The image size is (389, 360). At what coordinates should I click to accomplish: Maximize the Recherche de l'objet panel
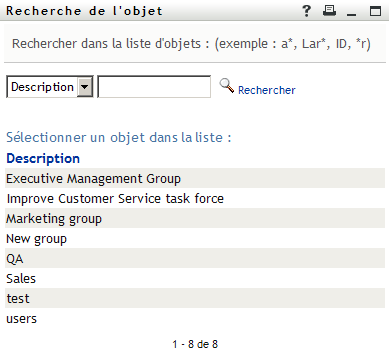click(x=376, y=11)
